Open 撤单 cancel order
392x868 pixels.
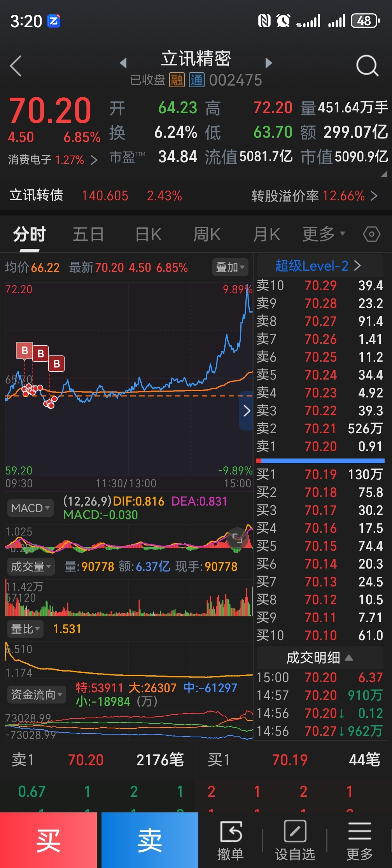point(231,840)
